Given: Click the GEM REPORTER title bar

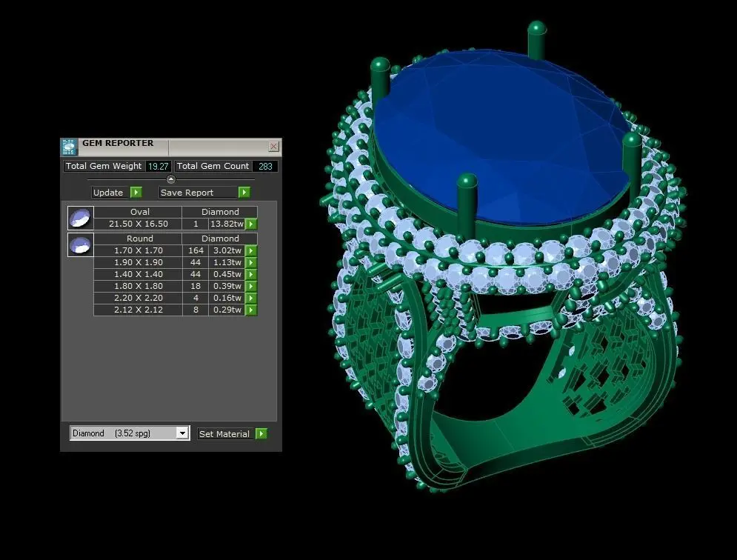Looking at the screenshot, I should (x=171, y=147).
